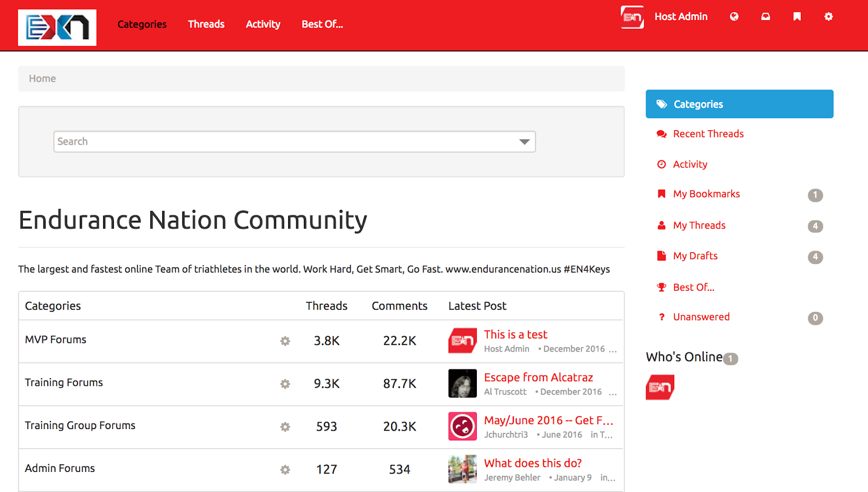Click author Jeremy Behler's name

[512, 478]
